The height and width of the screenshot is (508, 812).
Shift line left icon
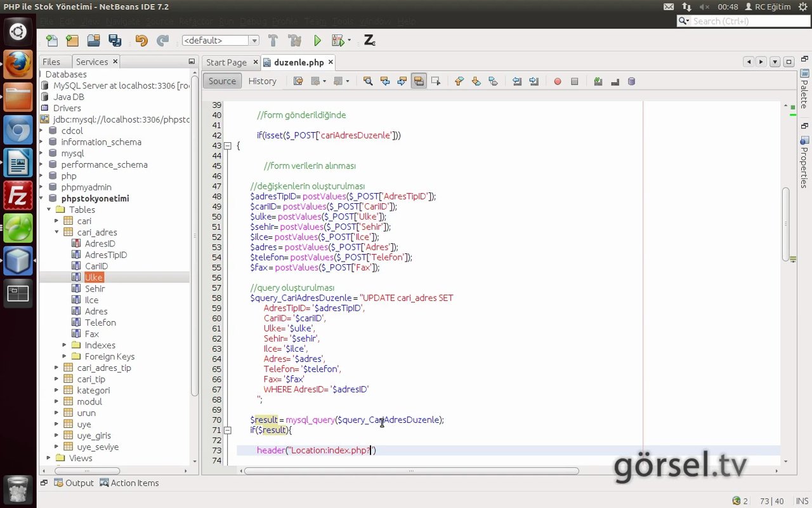(x=517, y=81)
